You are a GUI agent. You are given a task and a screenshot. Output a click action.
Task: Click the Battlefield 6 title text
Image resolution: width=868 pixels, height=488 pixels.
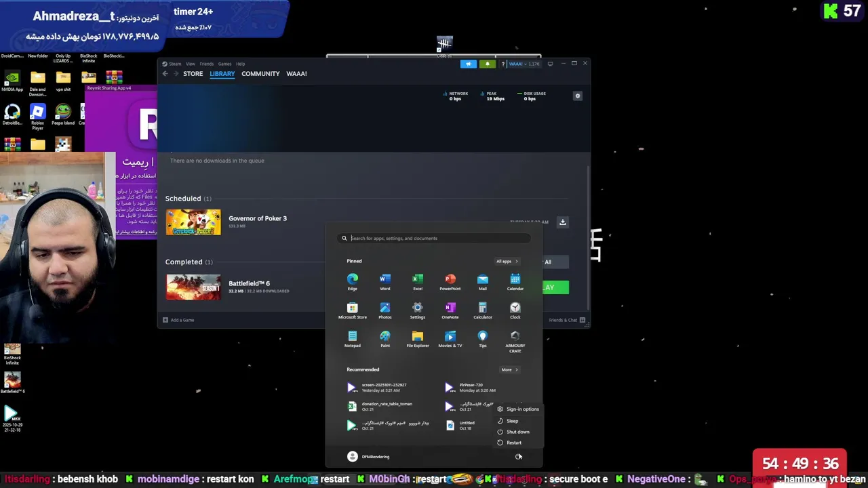pos(249,283)
